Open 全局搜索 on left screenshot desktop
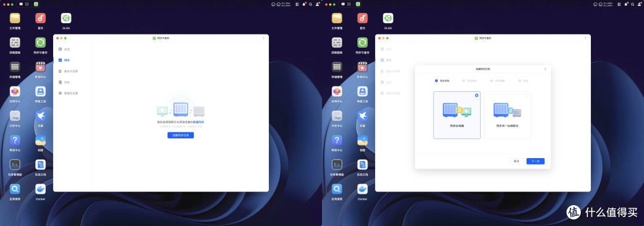This screenshot has width=644, height=226. [15, 189]
